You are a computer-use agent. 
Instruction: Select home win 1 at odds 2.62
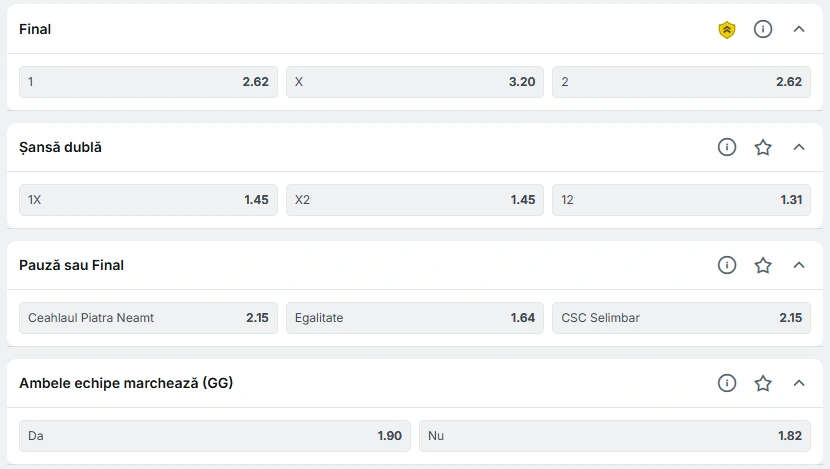[148, 82]
